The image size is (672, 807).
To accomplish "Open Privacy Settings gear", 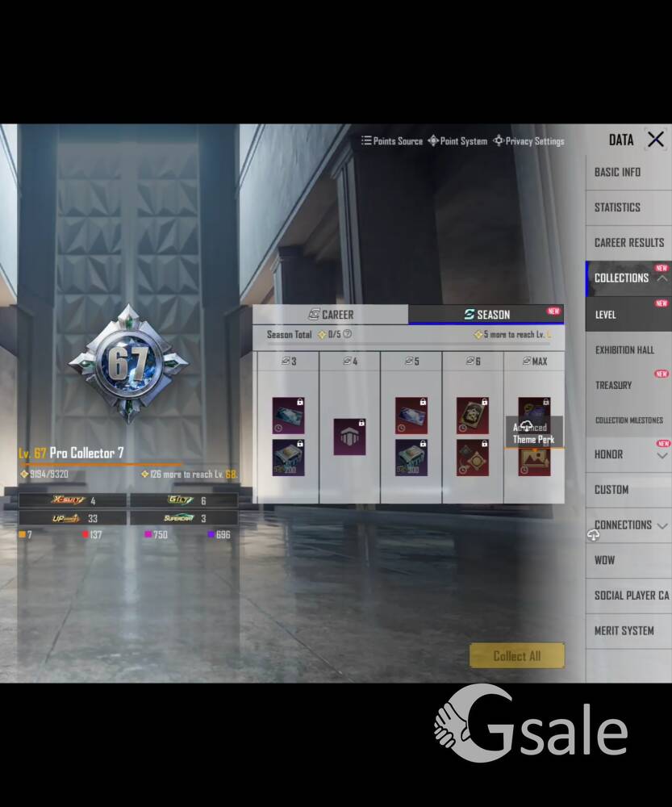I will tap(528, 141).
